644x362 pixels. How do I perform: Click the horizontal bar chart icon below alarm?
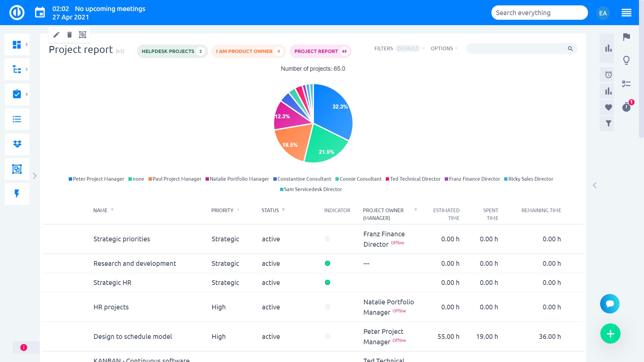[608, 90]
